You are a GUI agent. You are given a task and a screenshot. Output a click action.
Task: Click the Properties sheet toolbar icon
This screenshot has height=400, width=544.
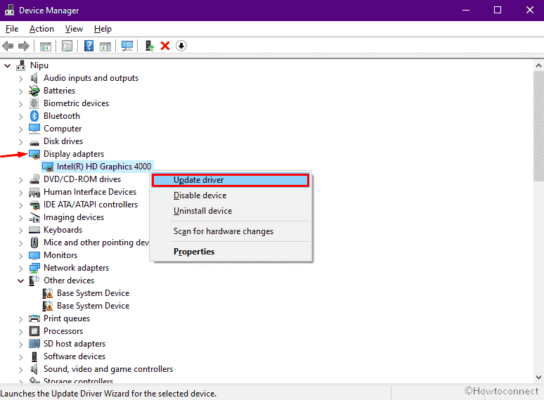67,46
